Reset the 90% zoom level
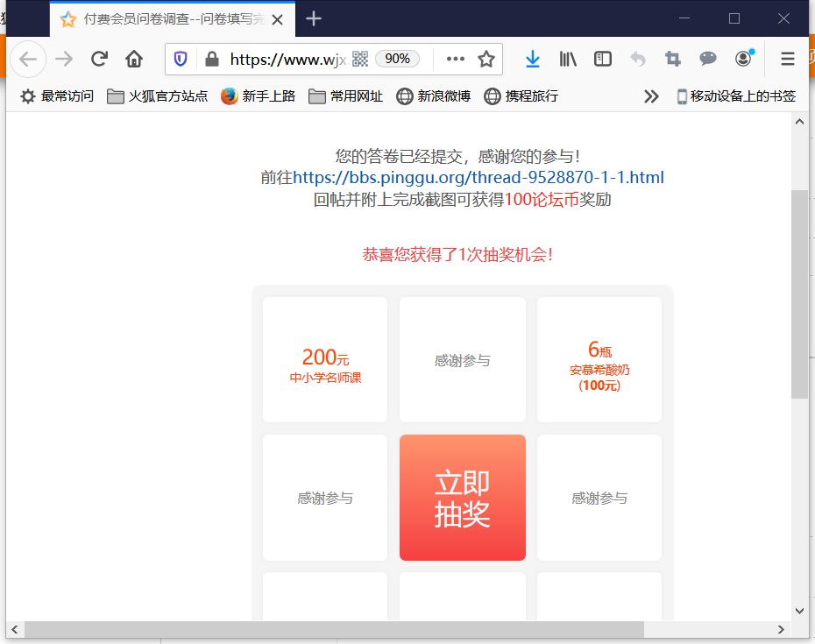The height and width of the screenshot is (644, 815). [x=397, y=60]
